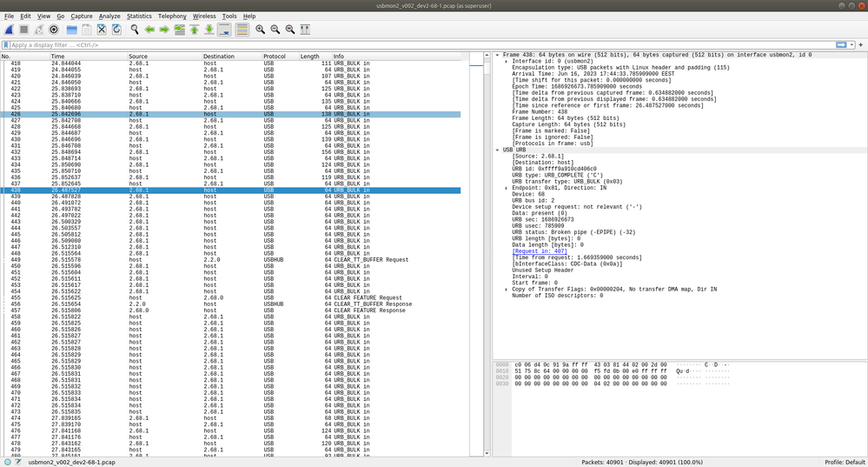Open Find Packet magnifier icon
Image resolution: width=868 pixels, height=467 pixels.
coord(135,30)
